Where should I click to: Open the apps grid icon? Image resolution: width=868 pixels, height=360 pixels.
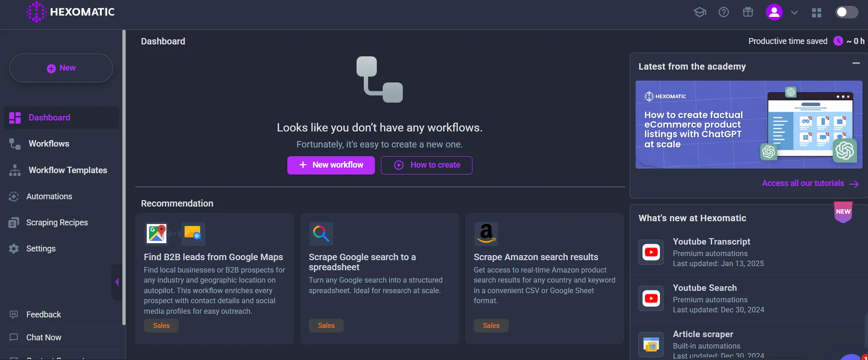tap(817, 13)
